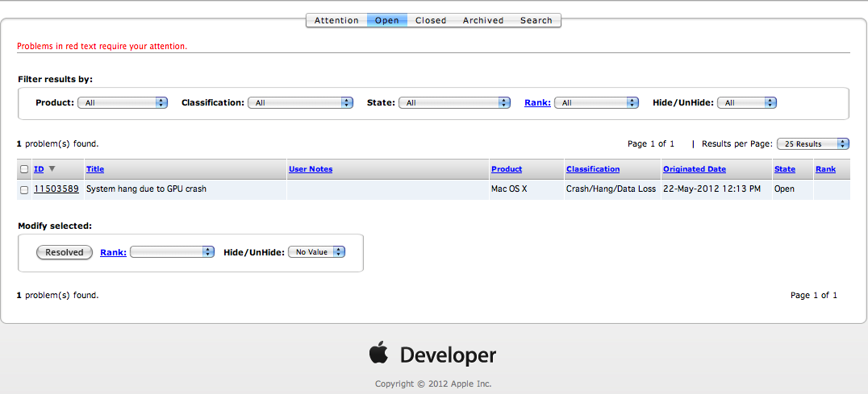
Task: Open the Classification filter dropdown
Action: [300, 103]
